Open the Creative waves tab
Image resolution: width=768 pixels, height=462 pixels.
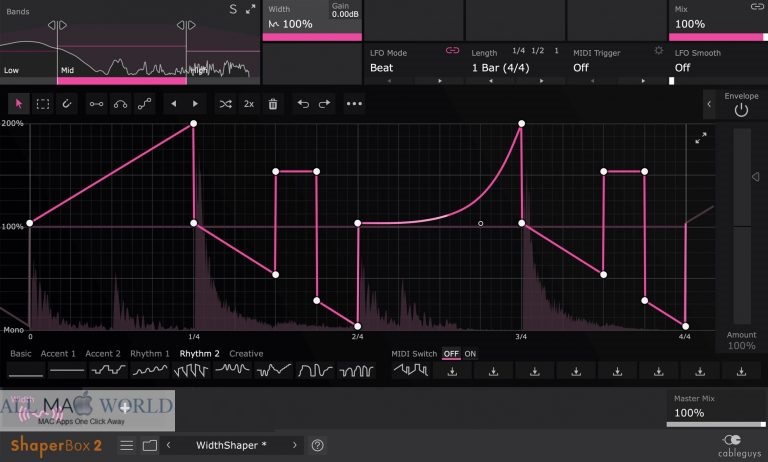point(246,354)
